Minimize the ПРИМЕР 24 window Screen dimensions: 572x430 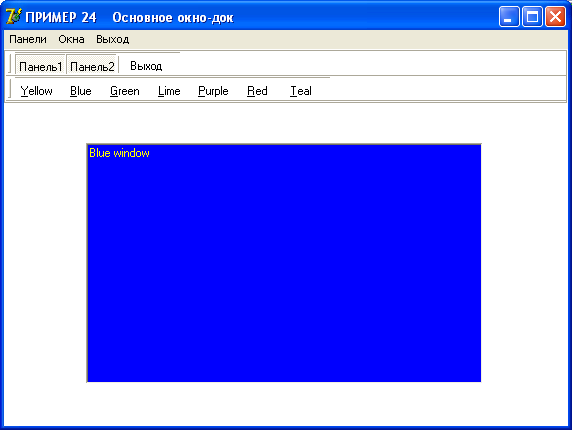pyautogui.click(x=509, y=17)
